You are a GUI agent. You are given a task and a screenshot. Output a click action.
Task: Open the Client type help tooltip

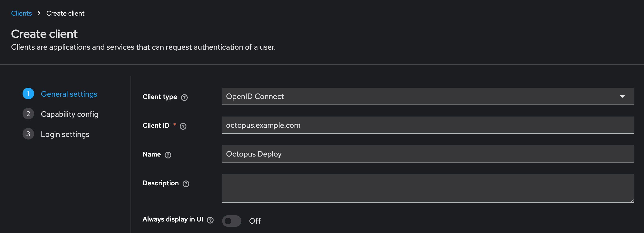[x=184, y=98]
